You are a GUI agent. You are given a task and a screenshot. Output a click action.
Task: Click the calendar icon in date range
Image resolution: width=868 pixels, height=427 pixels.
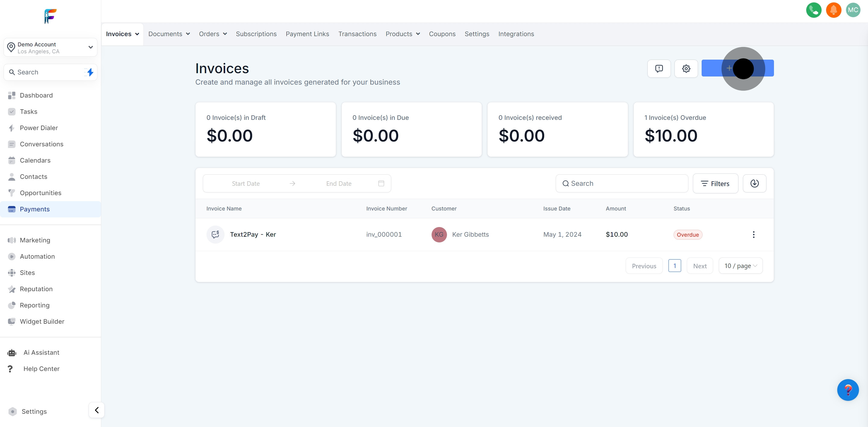pyautogui.click(x=381, y=183)
